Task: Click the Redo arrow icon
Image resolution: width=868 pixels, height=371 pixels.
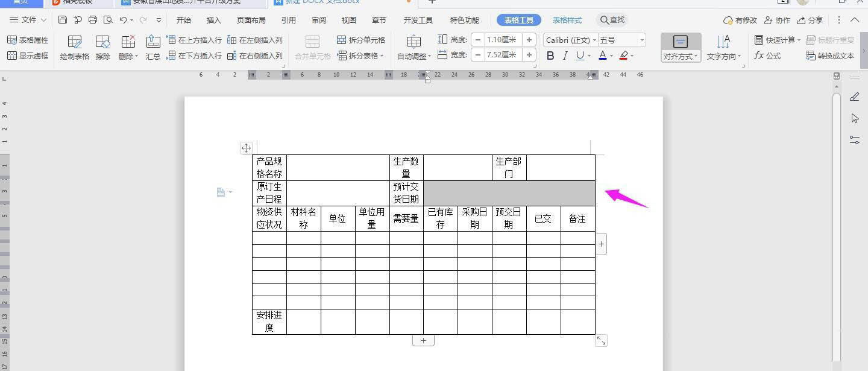Action: [143, 20]
